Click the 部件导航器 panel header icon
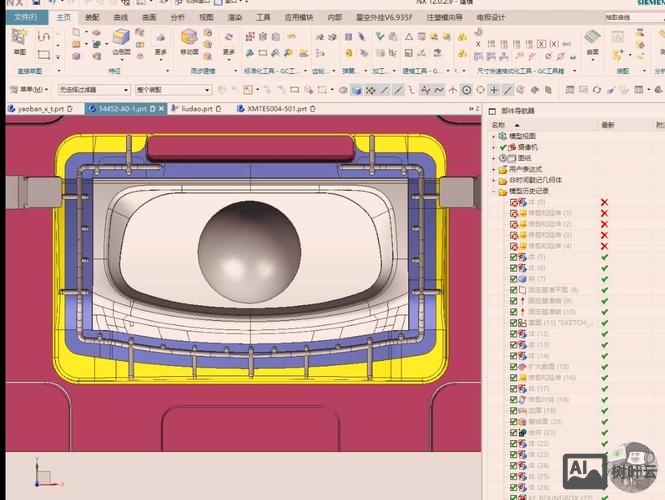The width and height of the screenshot is (665, 500). tap(492, 110)
